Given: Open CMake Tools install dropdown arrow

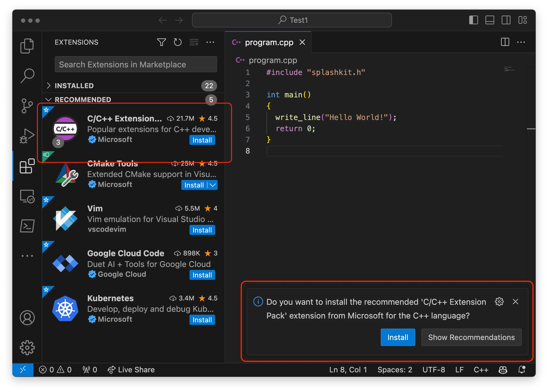Looking at the screenshot, I should tap(213, 185).
